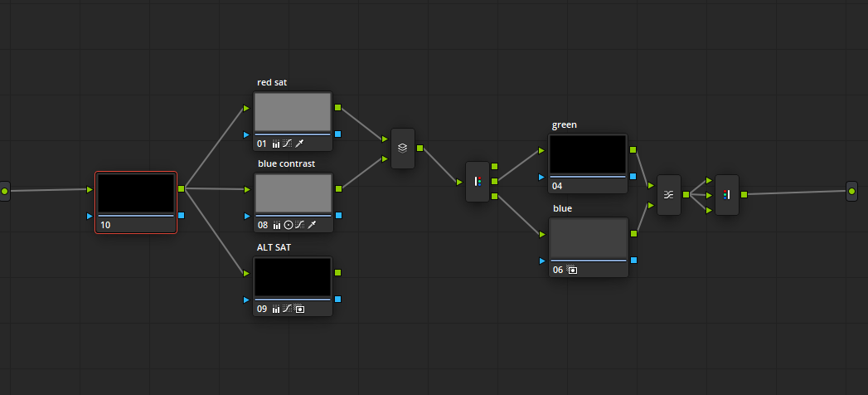
Task: Click the green RGB output of ALT SAT node
Action: 337,272
